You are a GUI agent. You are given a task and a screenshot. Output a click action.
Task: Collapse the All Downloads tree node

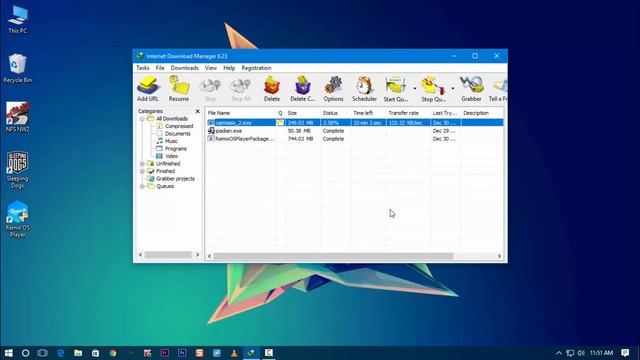(142, 119)
